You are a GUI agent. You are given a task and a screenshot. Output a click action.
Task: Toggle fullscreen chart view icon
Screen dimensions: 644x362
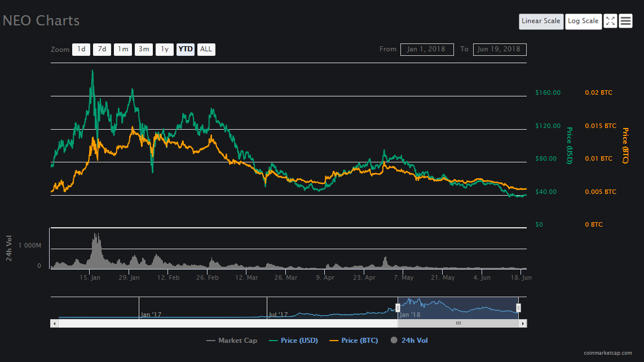pyautogui.click(x=610, y=21)
